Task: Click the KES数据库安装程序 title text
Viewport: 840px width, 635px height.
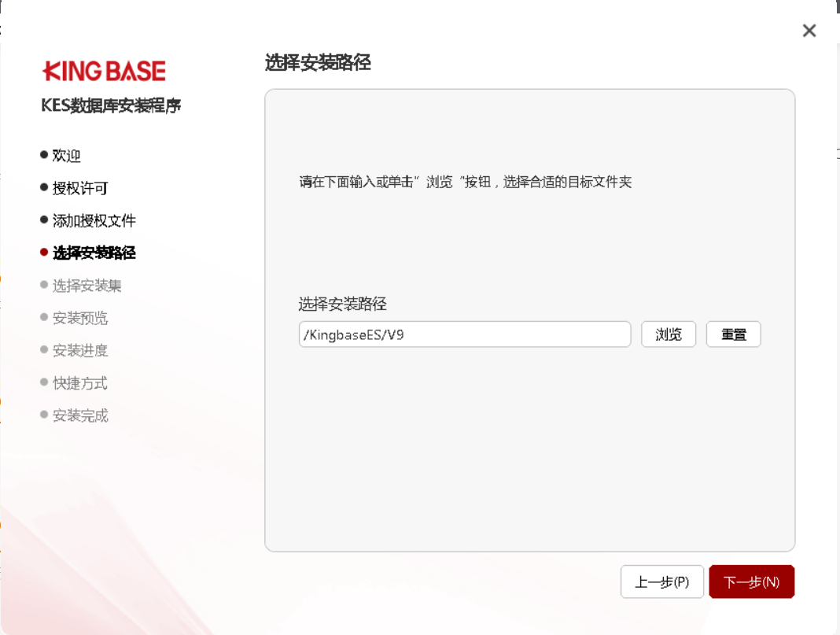Action: click(111, 105)
